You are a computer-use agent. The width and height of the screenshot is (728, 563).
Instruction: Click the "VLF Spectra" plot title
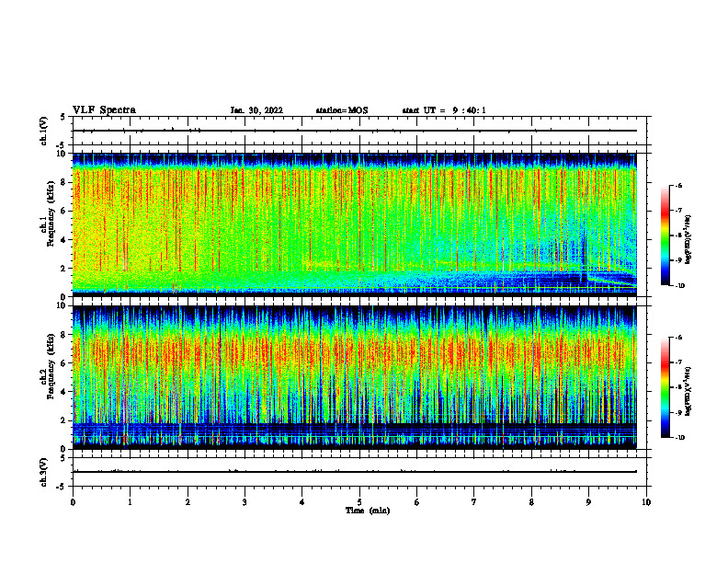[104, 110]
